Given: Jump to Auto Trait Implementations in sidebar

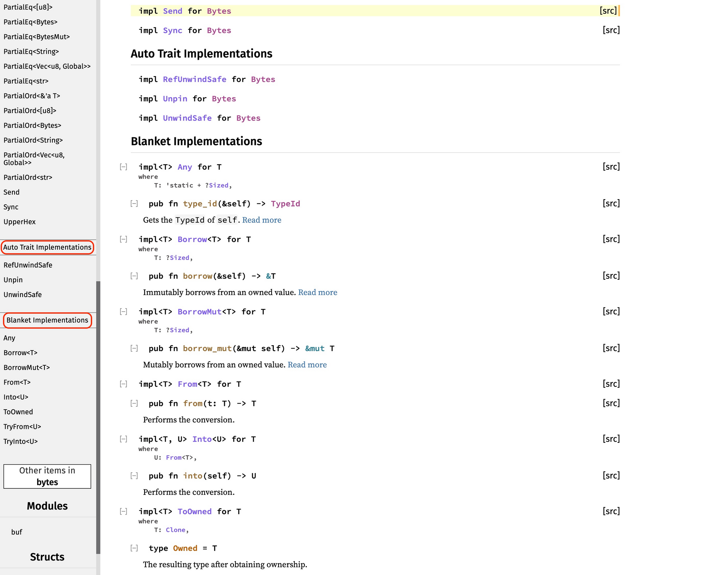Looking at the screenshot, I should 47,247.
